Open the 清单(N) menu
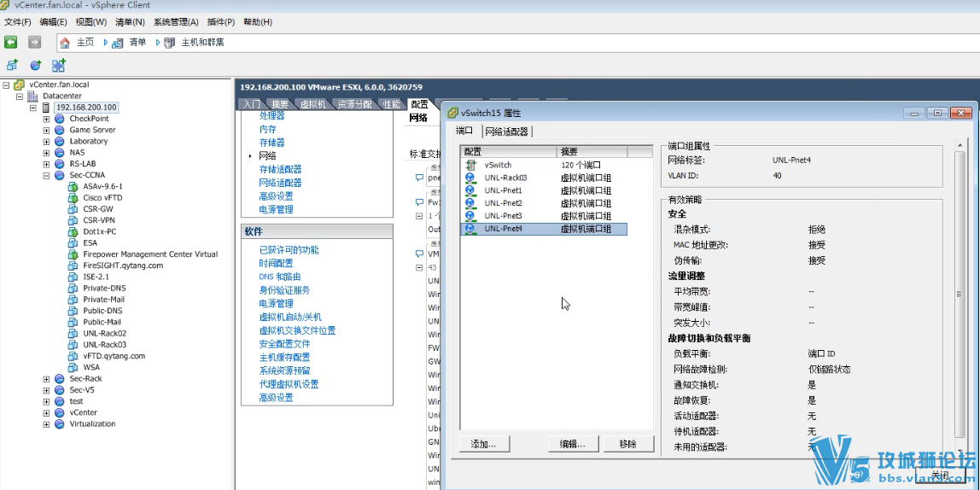980x490 pixels. click(130, 22)
